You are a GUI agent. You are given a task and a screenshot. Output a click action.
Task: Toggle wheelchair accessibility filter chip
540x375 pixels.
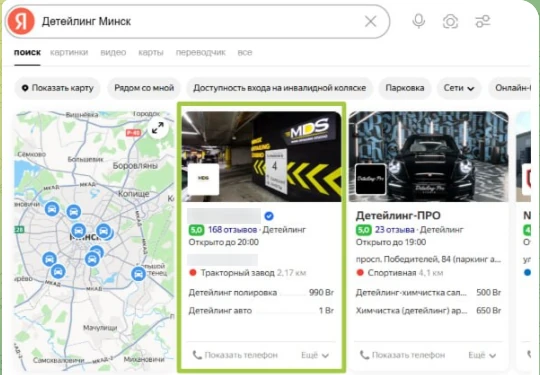click(279, 88)
